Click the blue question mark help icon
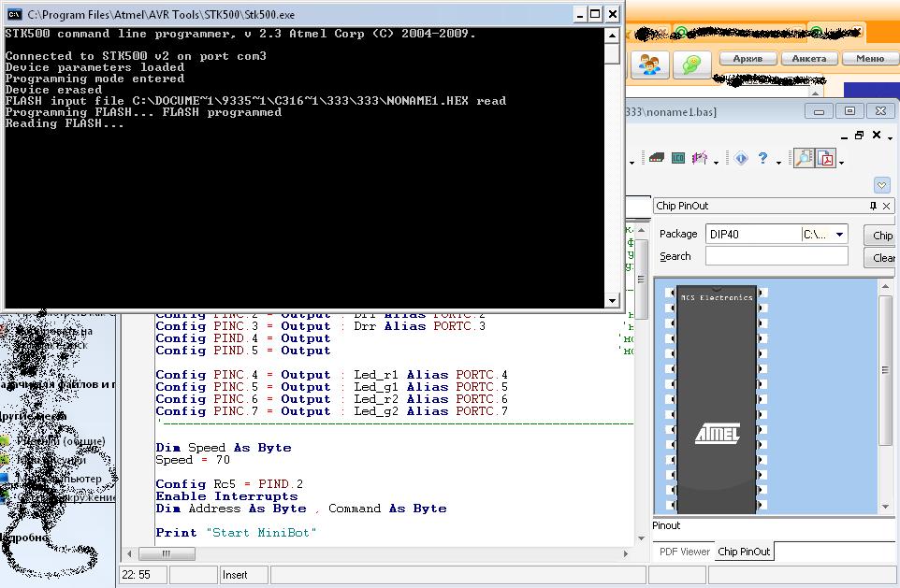The image size is (900, 588). pos(762,158)
